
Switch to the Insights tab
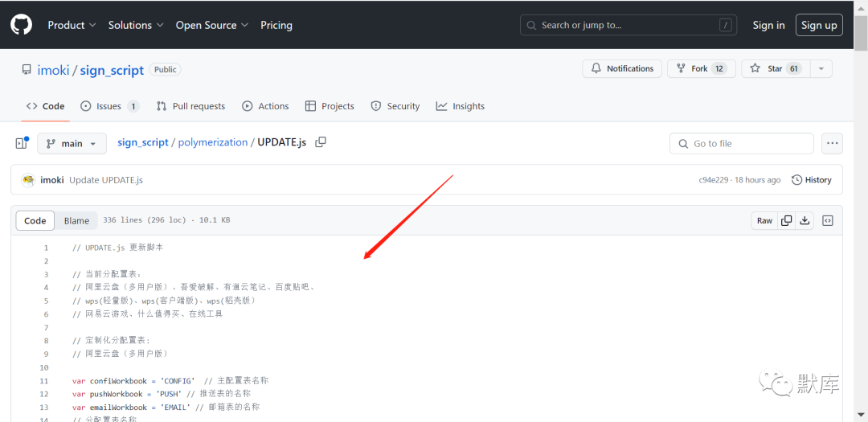[x=460, y=106]
